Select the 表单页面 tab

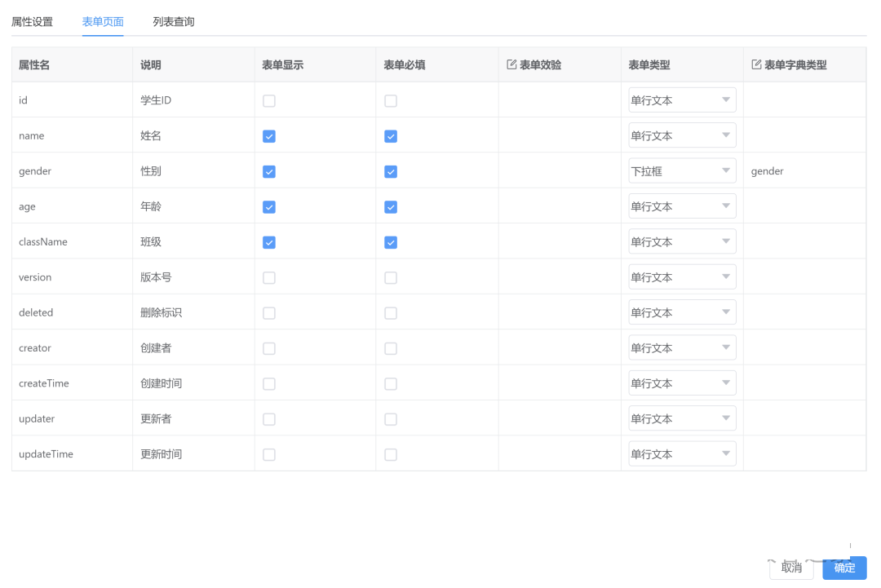[x=103, y=21]
